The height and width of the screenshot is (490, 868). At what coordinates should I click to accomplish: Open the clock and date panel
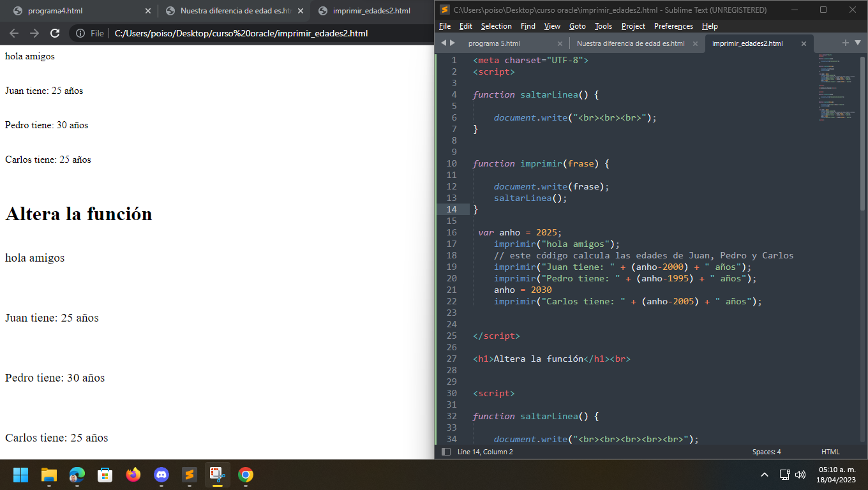[x=836, y=475]
